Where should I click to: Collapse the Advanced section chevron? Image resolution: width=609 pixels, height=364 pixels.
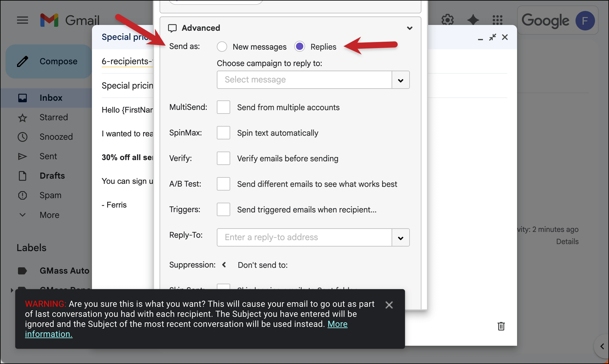click(410, 28)
